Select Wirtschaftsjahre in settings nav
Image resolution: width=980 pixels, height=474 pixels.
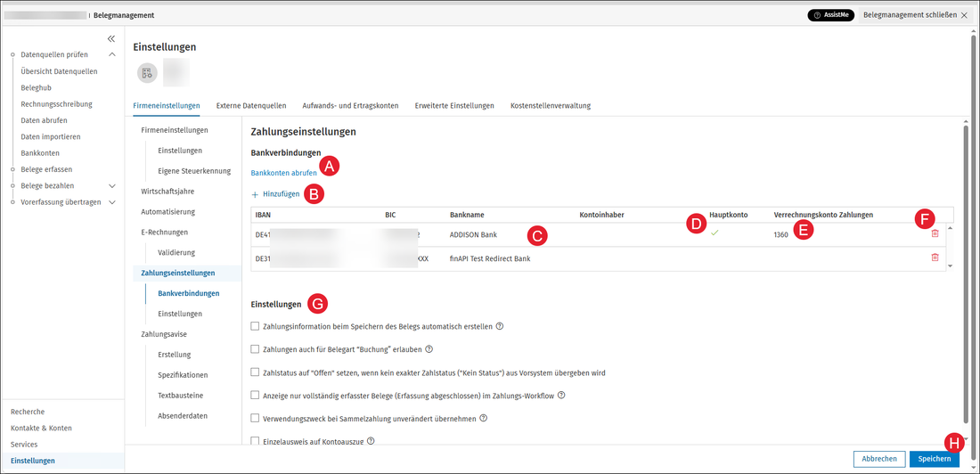point(167,191)
